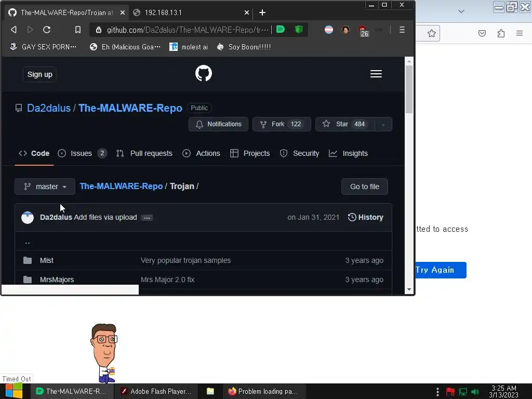The image size is (532, 399).
Task: Open 'Mrs Major 2.0 fix' commit message
Action: (x=168, y=280)
